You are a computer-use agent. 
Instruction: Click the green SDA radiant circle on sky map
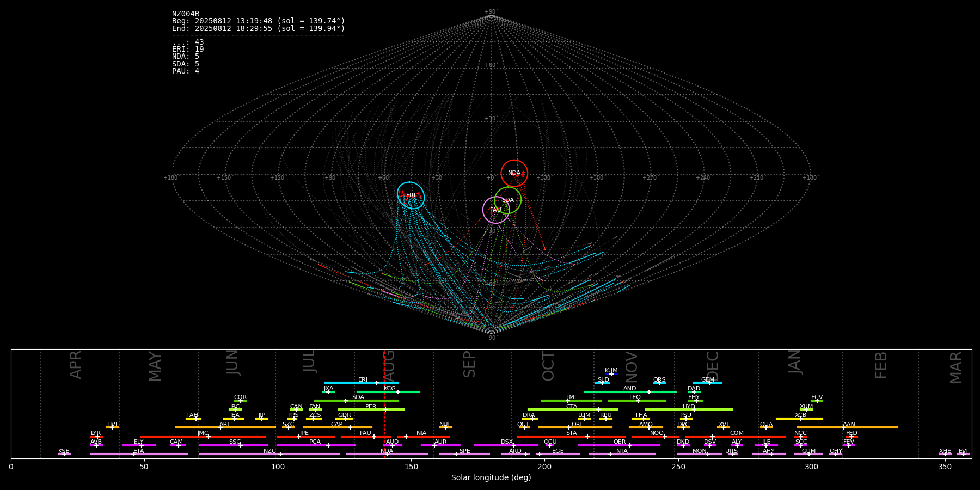point(508,200)
